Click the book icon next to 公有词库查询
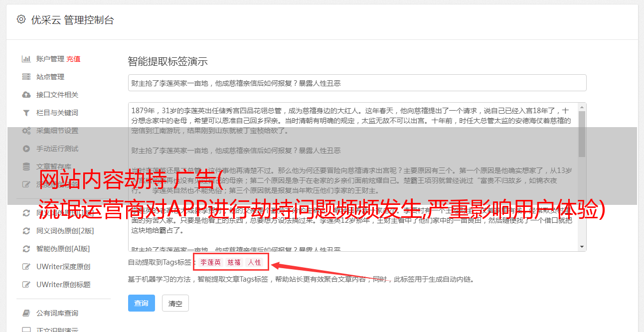 [26, 313]
